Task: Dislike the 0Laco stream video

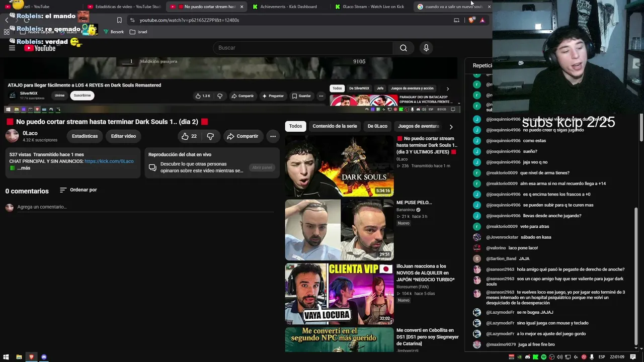Action: point(210,136)
